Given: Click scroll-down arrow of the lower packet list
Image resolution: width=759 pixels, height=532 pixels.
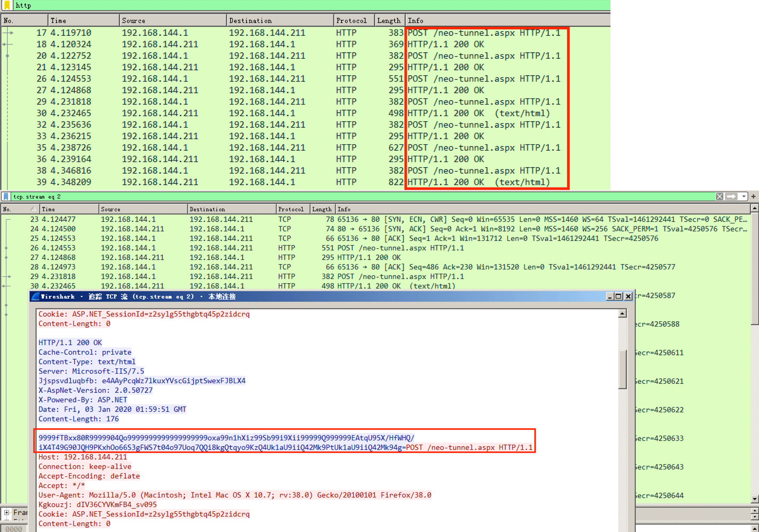Looking at the screenshot, I should (754, 499).
